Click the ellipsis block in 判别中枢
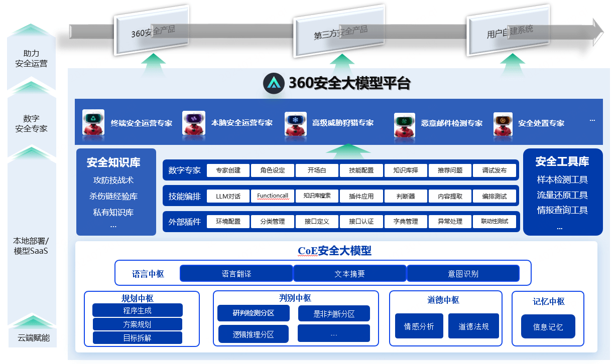 click(x=334, y=333)
